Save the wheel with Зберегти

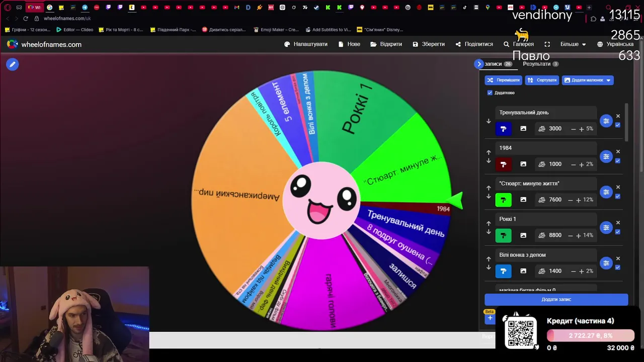point(429,44)
